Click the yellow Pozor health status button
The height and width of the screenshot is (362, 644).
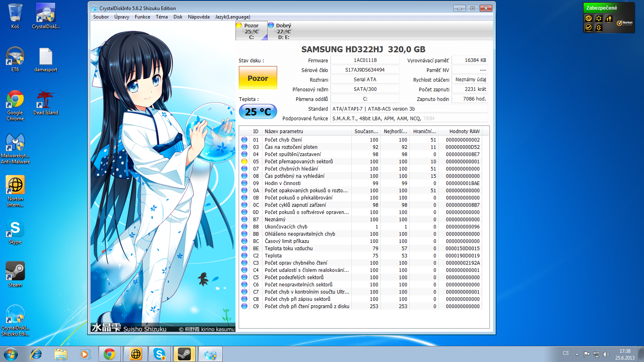pos(258,78)
